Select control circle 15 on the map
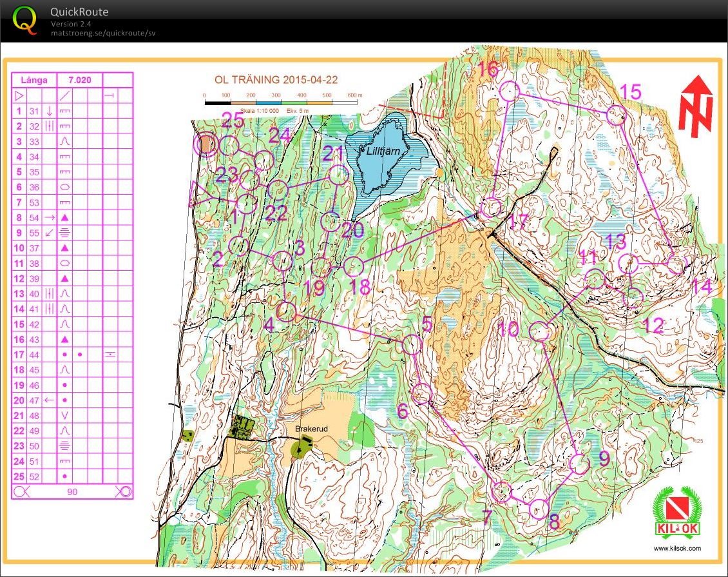Image resolution: width=728 pixels, height=577 pixels. pos(617,115)
